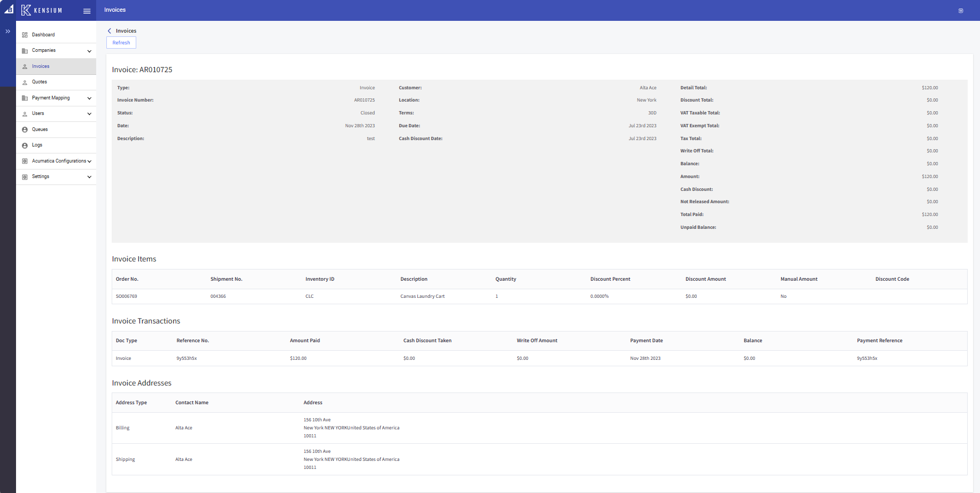Open order SO006769 in Invoice Items

126,296
